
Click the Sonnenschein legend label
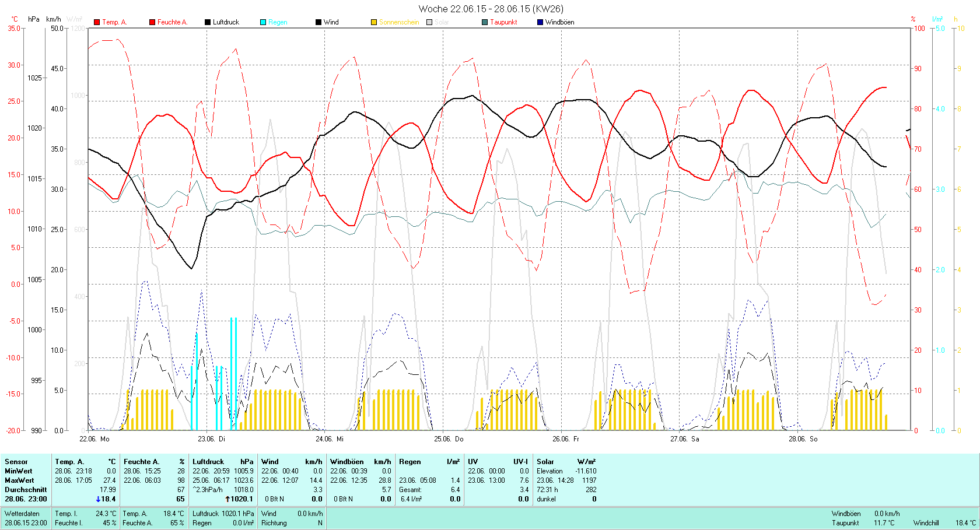coord(399,22)
